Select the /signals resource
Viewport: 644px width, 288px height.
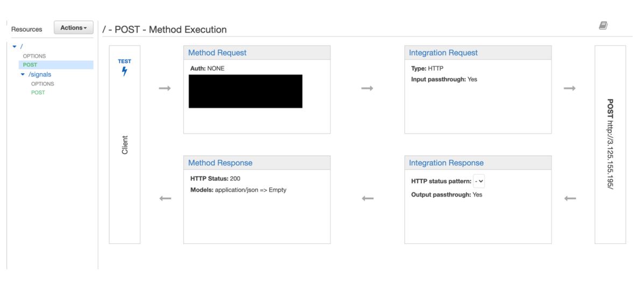click(40, 75)
